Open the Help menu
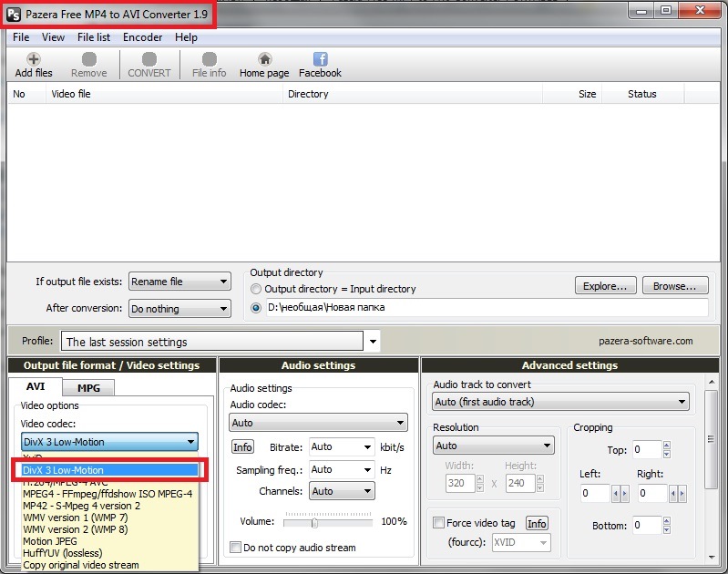The height and width of the screenshot is (574, 728). point(186,37)
